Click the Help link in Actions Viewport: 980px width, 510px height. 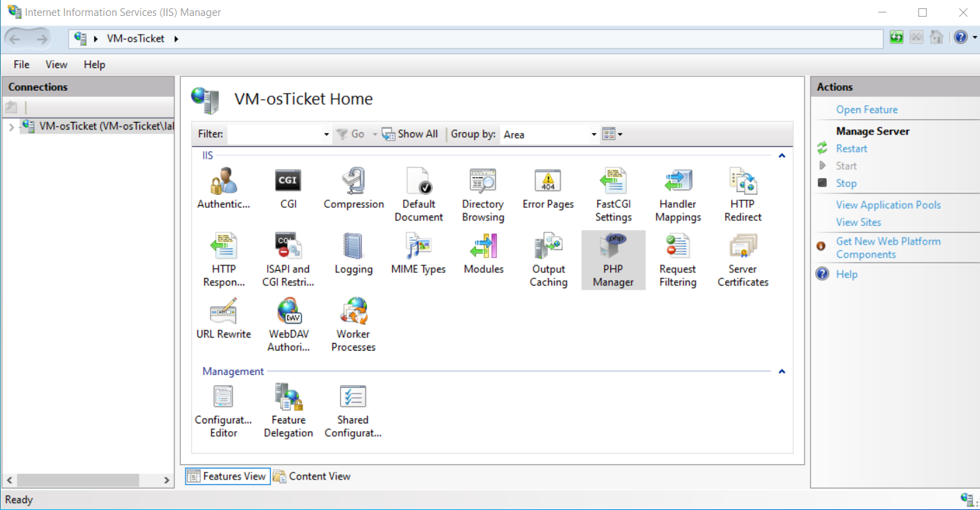tap(846, 274)
